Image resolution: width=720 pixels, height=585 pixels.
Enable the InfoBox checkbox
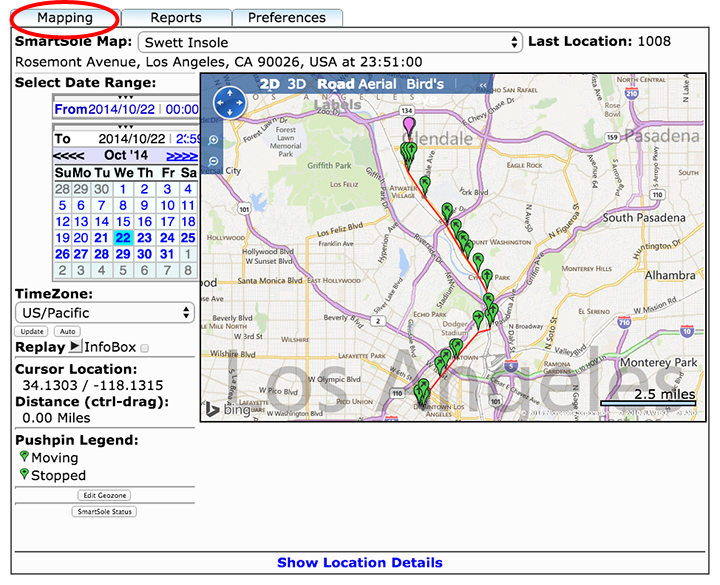coord(145,348)
